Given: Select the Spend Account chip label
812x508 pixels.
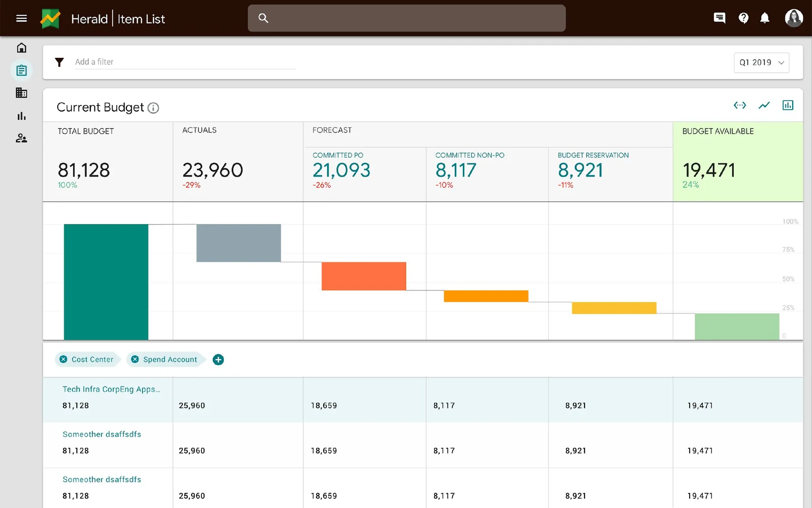Looking at the screenshot, I should (170, 359).
